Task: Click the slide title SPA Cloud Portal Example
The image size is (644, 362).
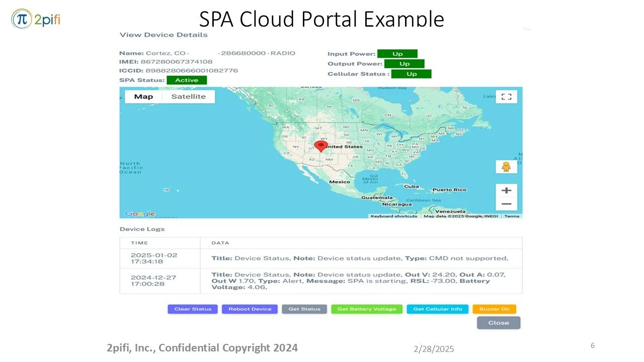Action: [x=321, y=19]
